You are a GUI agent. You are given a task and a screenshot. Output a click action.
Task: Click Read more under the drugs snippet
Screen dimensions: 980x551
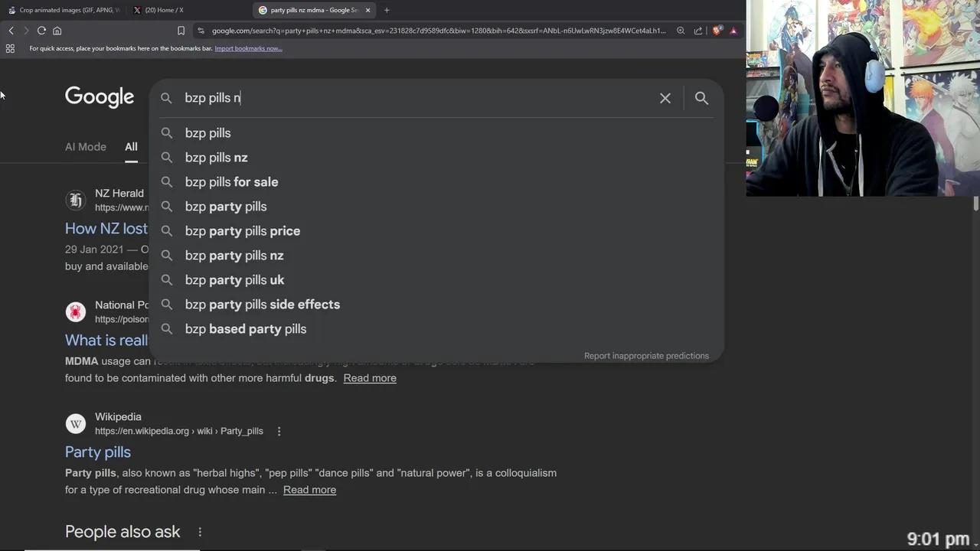pyautogui.click(x=370, y=378)
